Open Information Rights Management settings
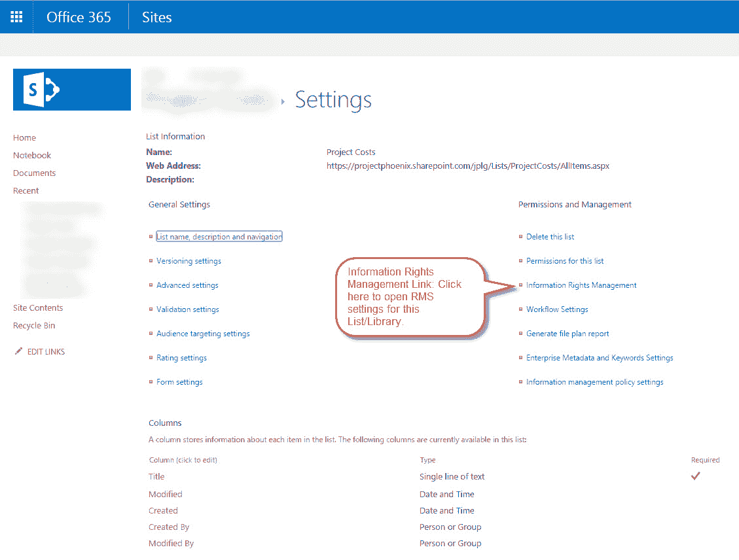The width and height of the screenshot is (739, 560). (x=581, y=285)
